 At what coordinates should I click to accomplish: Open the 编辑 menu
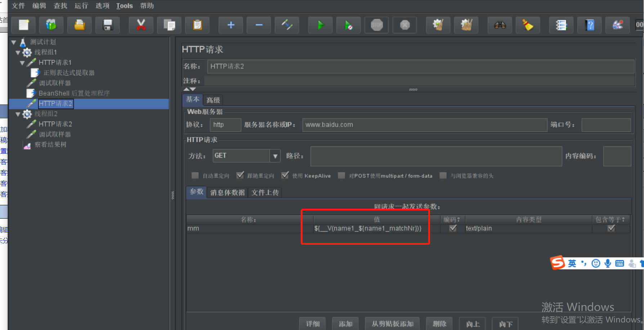[39, 6]
